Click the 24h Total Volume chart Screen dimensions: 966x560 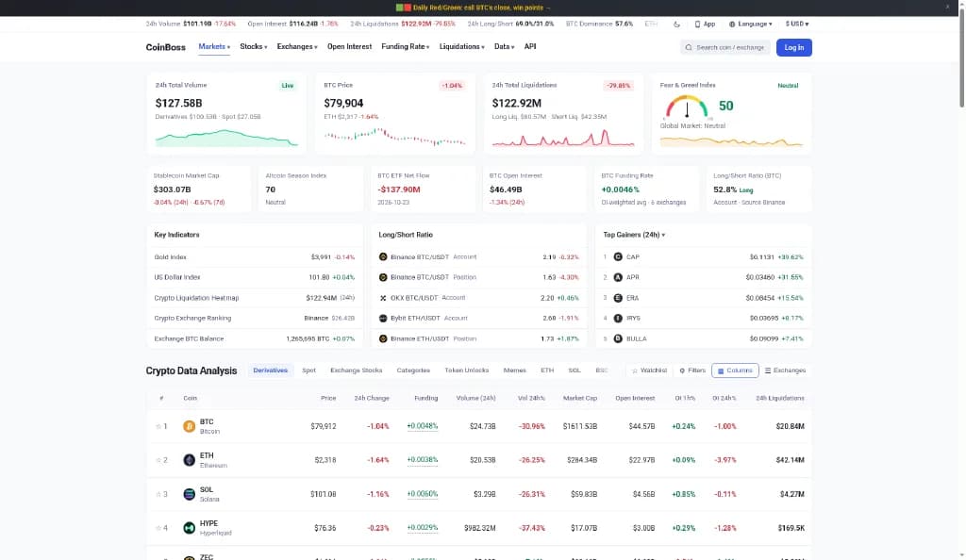click(226, 138)
